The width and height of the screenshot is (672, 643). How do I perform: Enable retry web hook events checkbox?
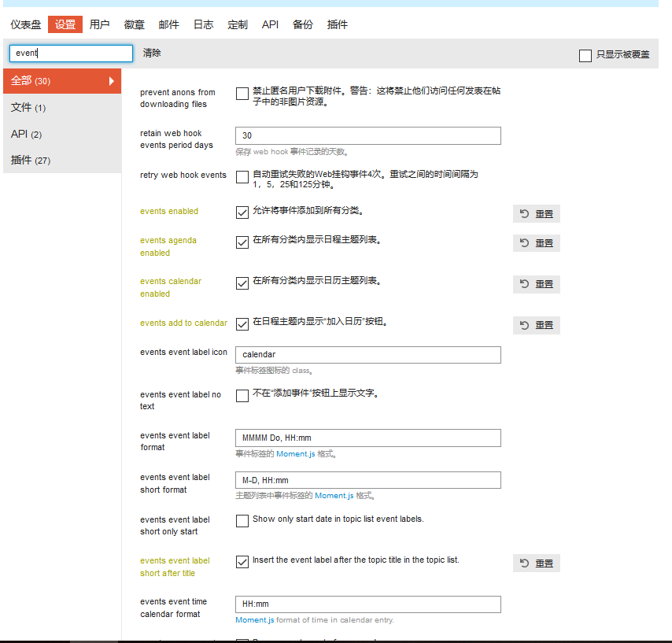coord(242,177)
